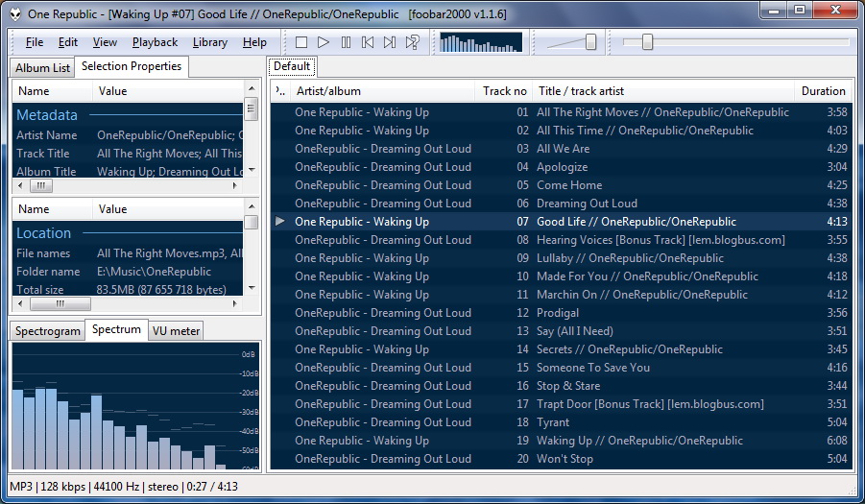Switch to the Album List tab
Image resolution: width=865 pixels, height=504 pixels.
[x=42, y=68]
